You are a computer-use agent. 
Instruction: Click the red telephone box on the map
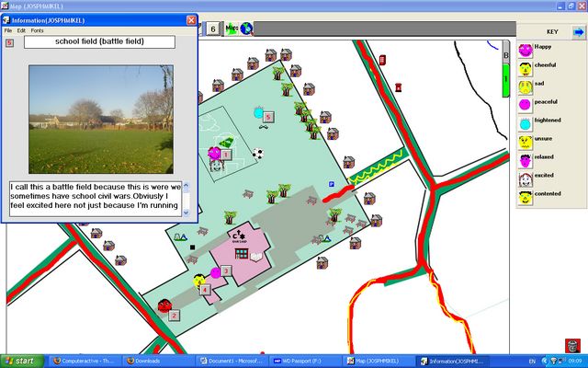point(382,60)
